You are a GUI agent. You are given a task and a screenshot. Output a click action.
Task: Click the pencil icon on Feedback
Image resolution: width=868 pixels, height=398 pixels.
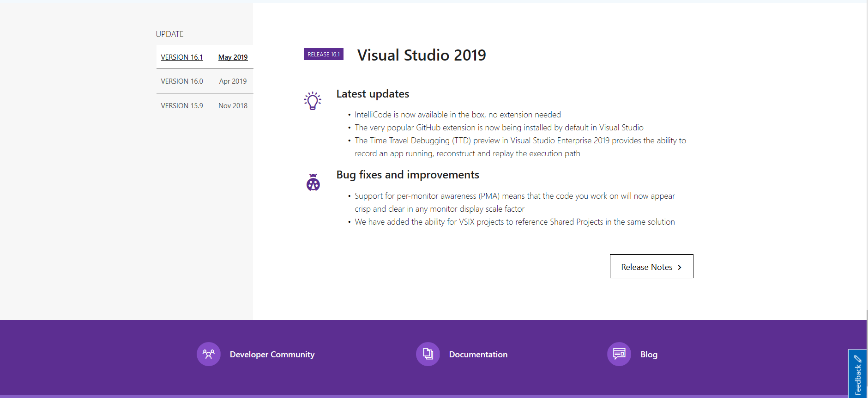point(858,359)
